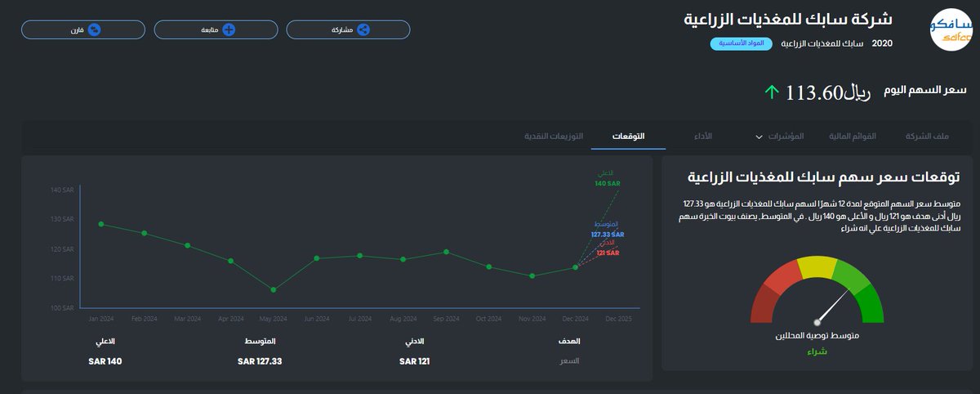Screen dimensions: 980x394
Task: Click the Dec 2025 axis label
Action: (x=618, y=319)
